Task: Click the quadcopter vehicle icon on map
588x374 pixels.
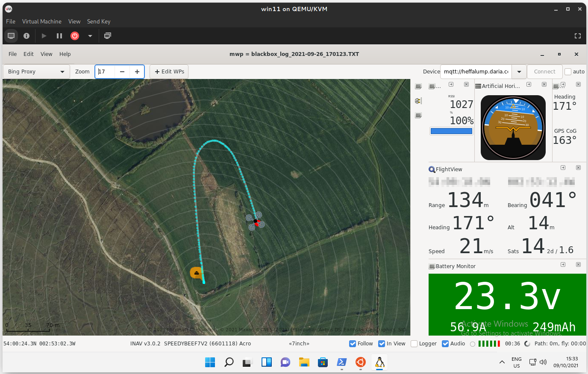Action: coord(255,221)
